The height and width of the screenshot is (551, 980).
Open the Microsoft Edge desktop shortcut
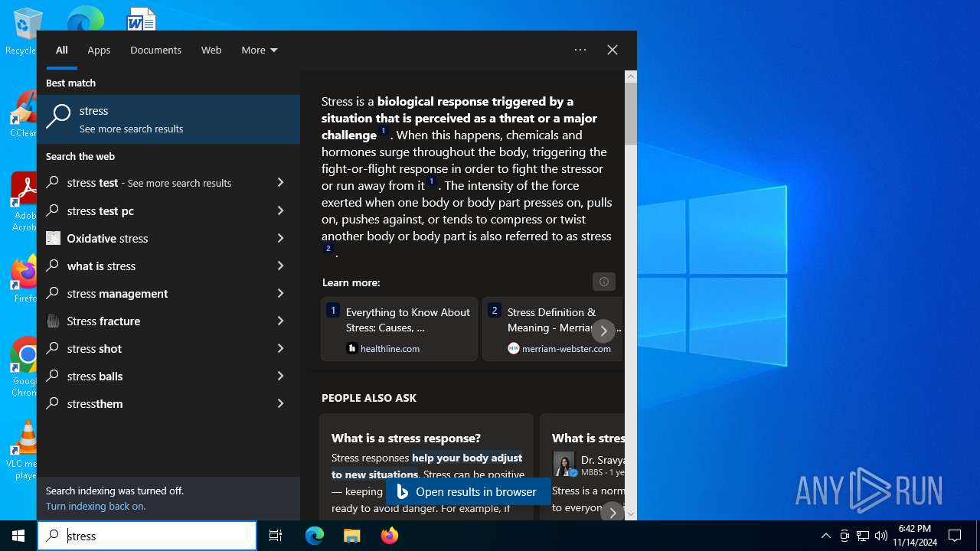85,18
